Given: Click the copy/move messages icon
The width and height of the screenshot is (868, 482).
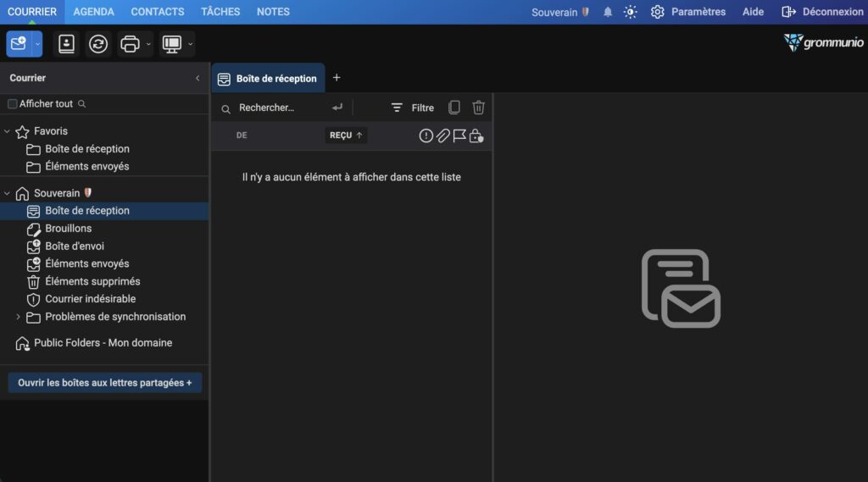Looking at the screenshot, I should coord(454,108).
